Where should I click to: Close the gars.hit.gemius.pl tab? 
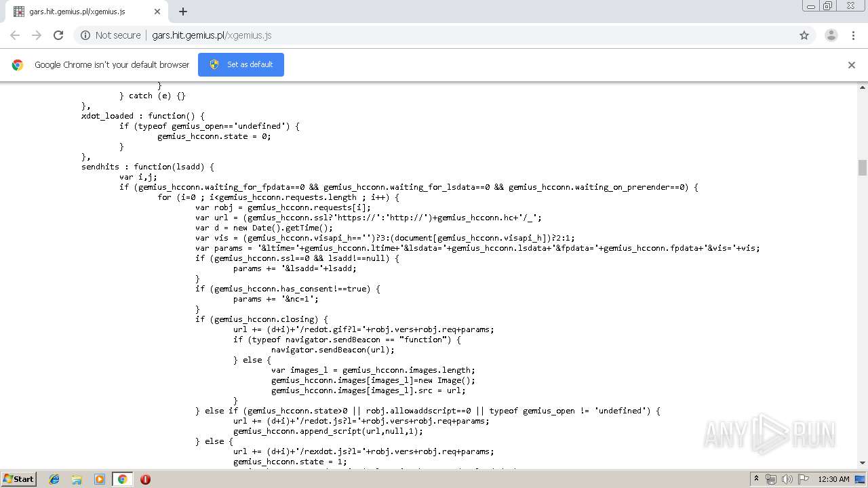point(157,12)
